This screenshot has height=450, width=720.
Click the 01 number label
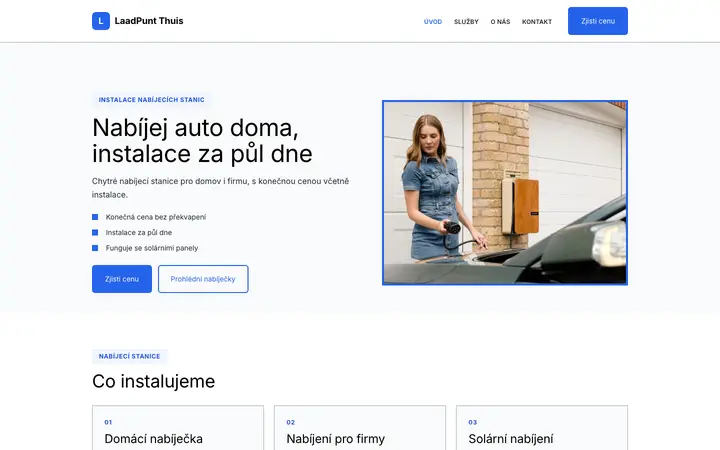(x=108, y=422)
